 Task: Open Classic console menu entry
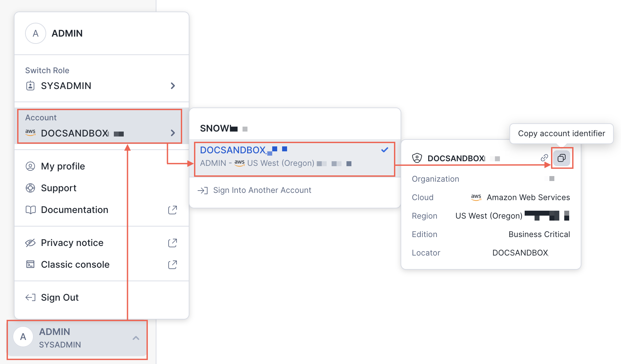(x=75, y=265)
